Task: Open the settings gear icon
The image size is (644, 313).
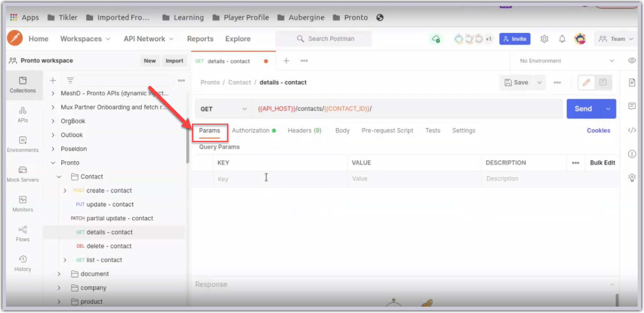Action: (x=544, y=39)
